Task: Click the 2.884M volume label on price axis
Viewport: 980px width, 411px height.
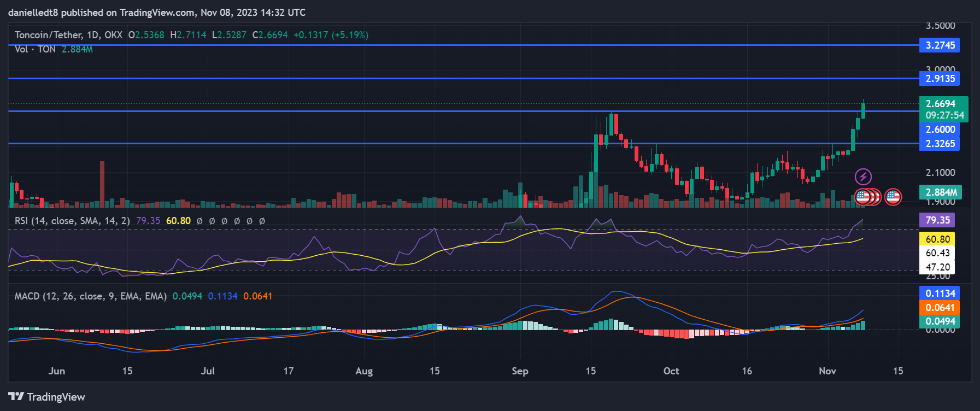Action: tap(941, 192)
